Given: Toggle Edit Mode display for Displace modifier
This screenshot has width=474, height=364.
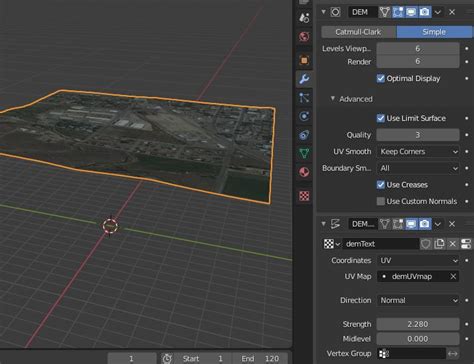Looking at the screenshot, I should tap(398, 224).
